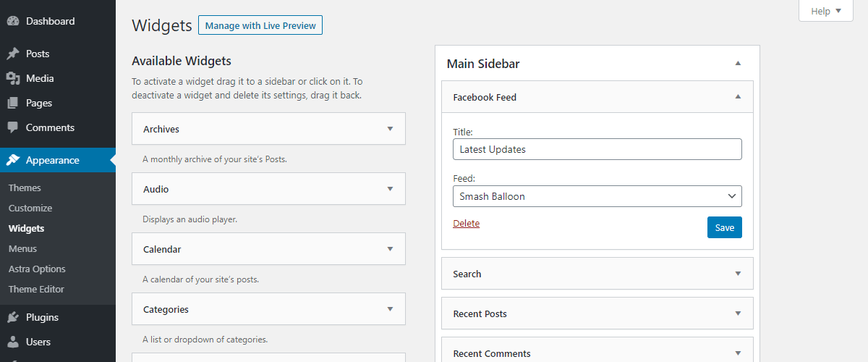Click the red Delete link
Image resolution: width=868 pixels, height=362 pixels.
point(466,223)
